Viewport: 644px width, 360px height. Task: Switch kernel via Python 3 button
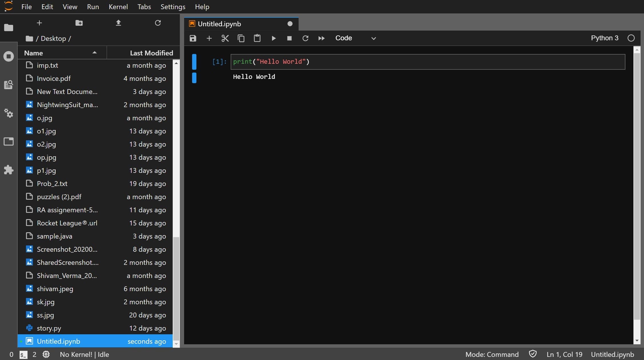[605, 38]
